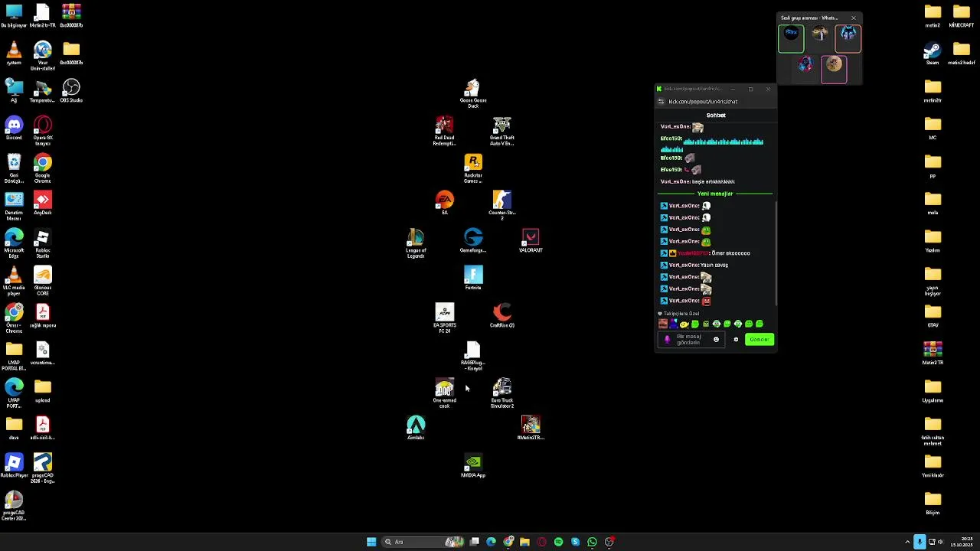This screenshot has height=551, width=980.
Task: Launch VALORANT from the desktop
Action: pyautogui.click(x=531, y=241)
